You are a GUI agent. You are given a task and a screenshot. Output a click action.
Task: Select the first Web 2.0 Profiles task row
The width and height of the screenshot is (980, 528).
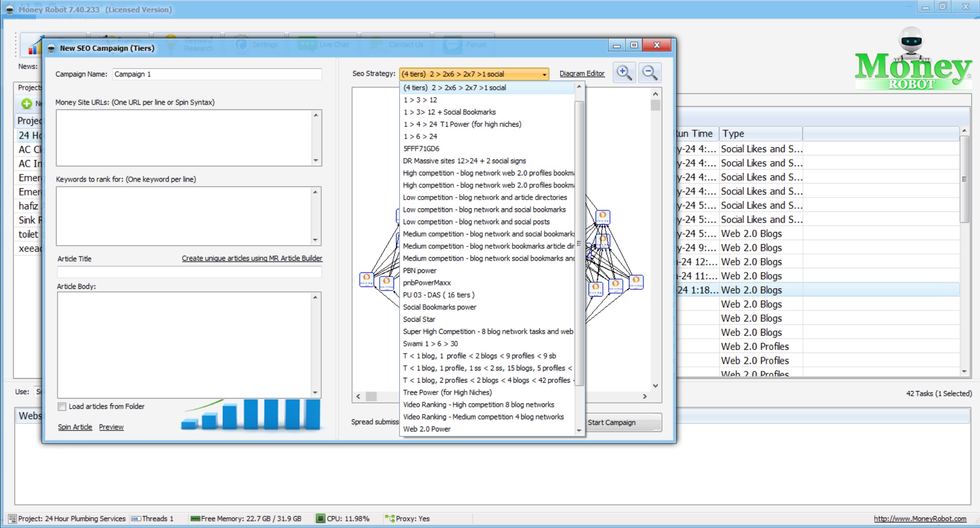(x=818, y=346)
